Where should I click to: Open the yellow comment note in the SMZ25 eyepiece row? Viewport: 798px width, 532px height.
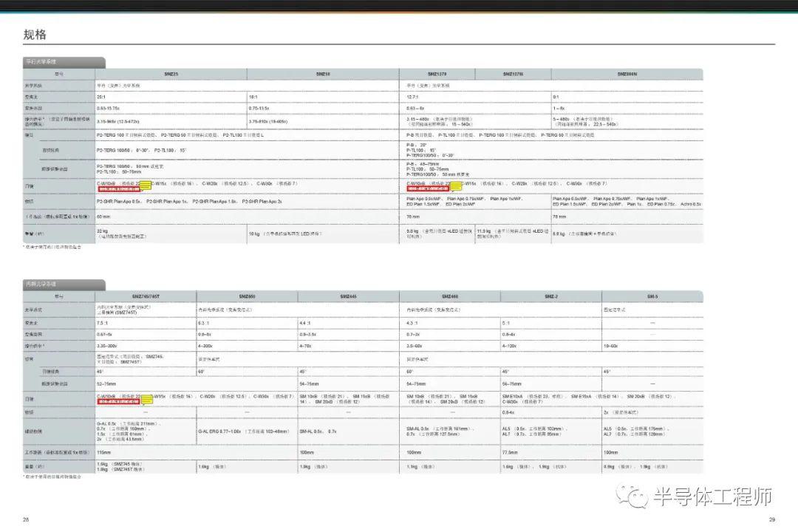pyautogui.click(x=145, y=185)
